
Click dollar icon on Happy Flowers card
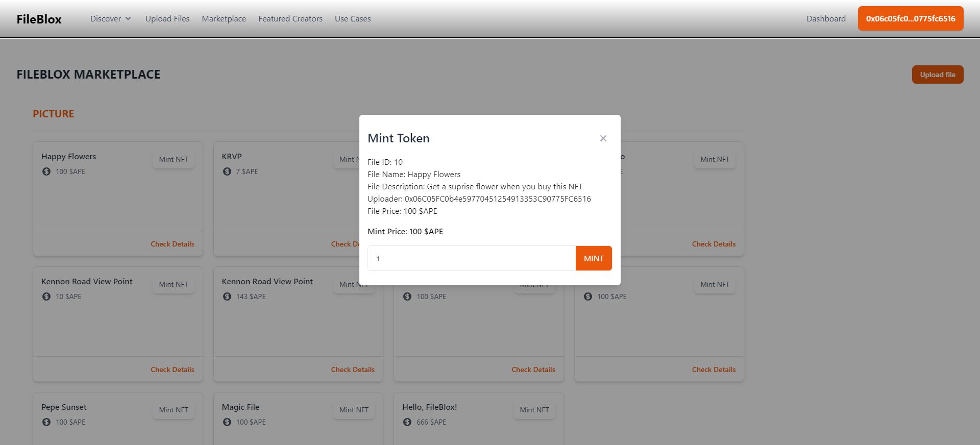(x=46, y=171)
